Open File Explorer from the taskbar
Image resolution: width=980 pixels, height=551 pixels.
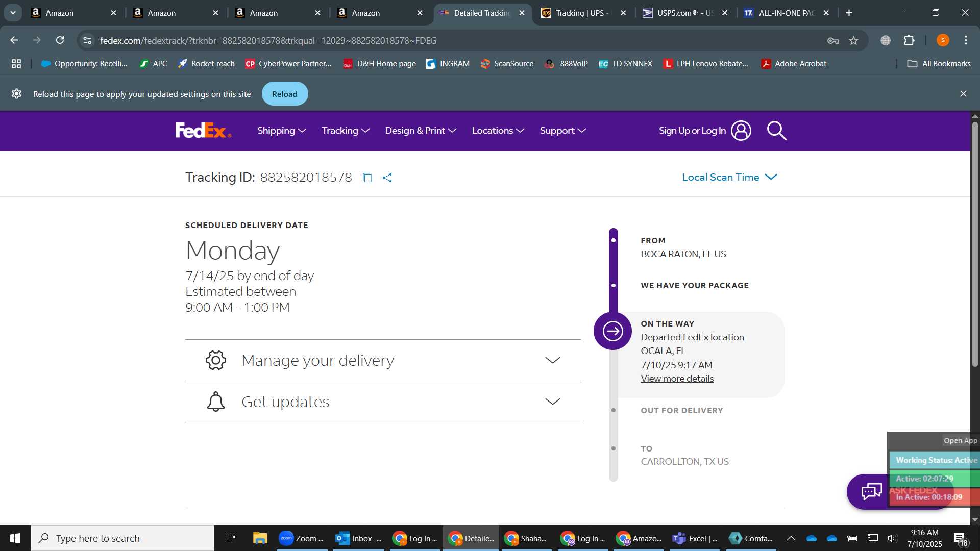(260, 538)
